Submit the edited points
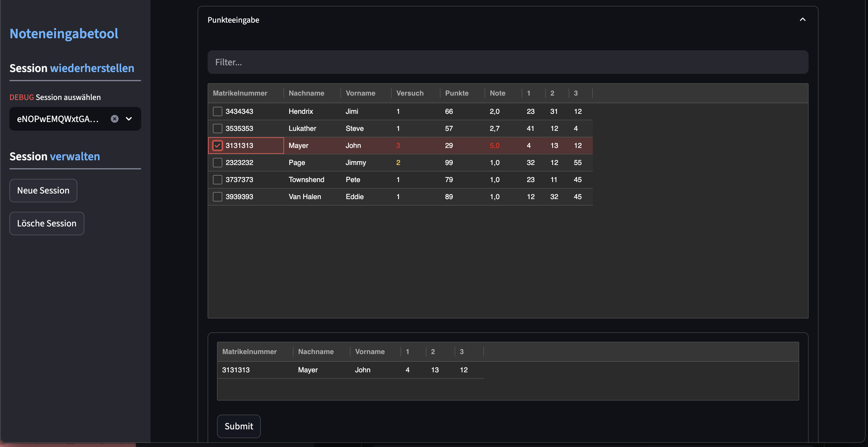This screenshot has width=868, height=447. coord(238,426)
